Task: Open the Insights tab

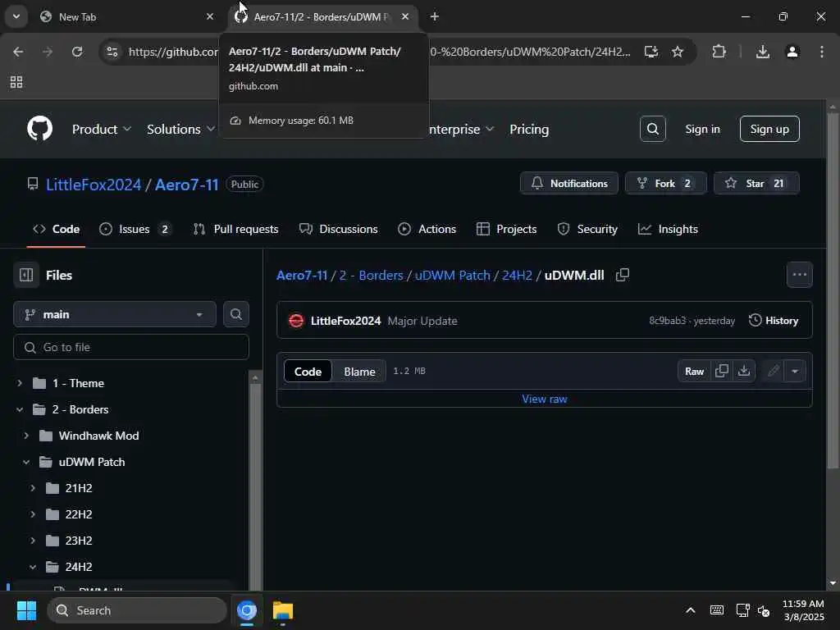Action: (x=668, y=229)
